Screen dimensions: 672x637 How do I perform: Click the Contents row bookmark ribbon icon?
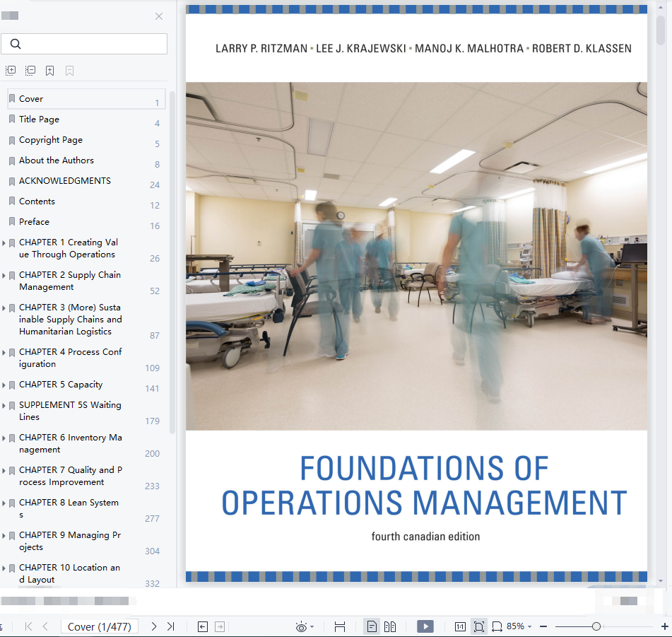tap(12, 201)
